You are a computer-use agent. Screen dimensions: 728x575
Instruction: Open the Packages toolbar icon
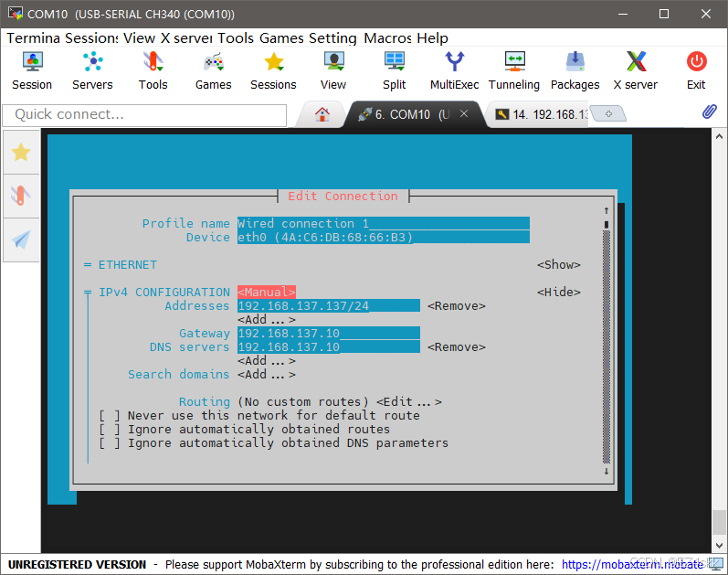575,71
